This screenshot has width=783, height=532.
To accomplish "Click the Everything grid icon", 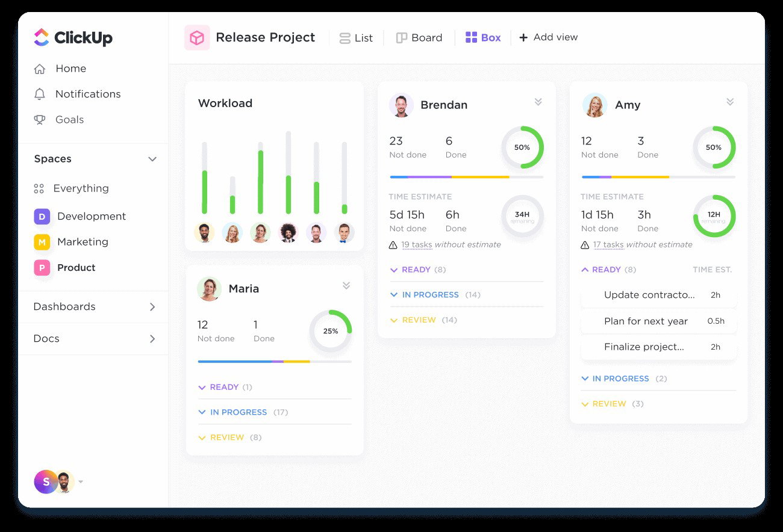I will tap(39, 188).
